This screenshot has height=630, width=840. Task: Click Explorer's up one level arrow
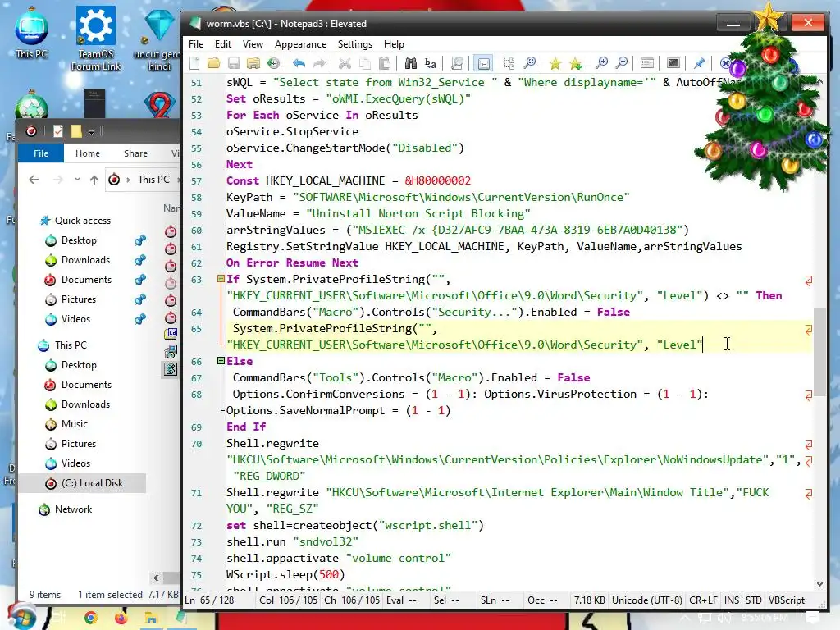pos(94,180)
